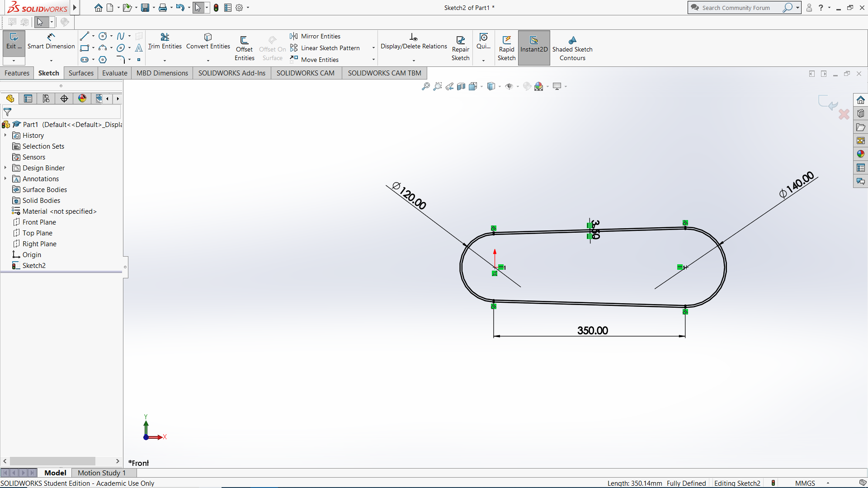The width and height of the screenshot is (868, 488).
Task: Click the Convert Entities tool
Action: [208, 41]
